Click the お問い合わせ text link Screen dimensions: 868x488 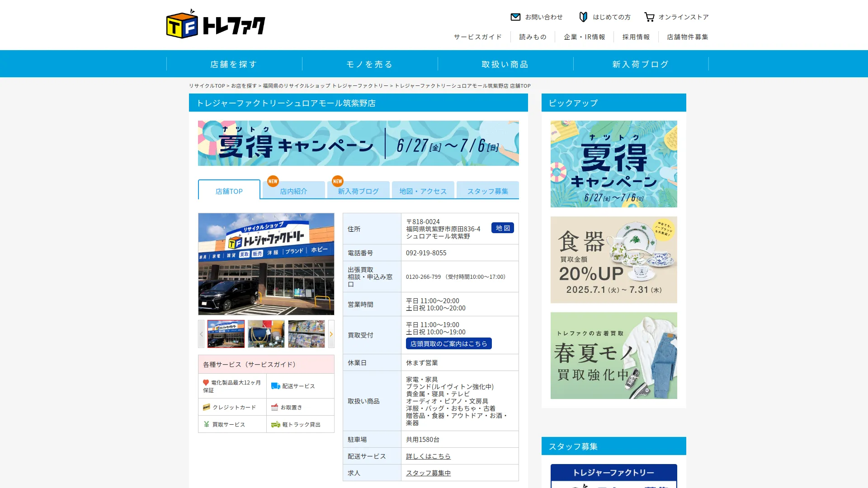(544, 17)
